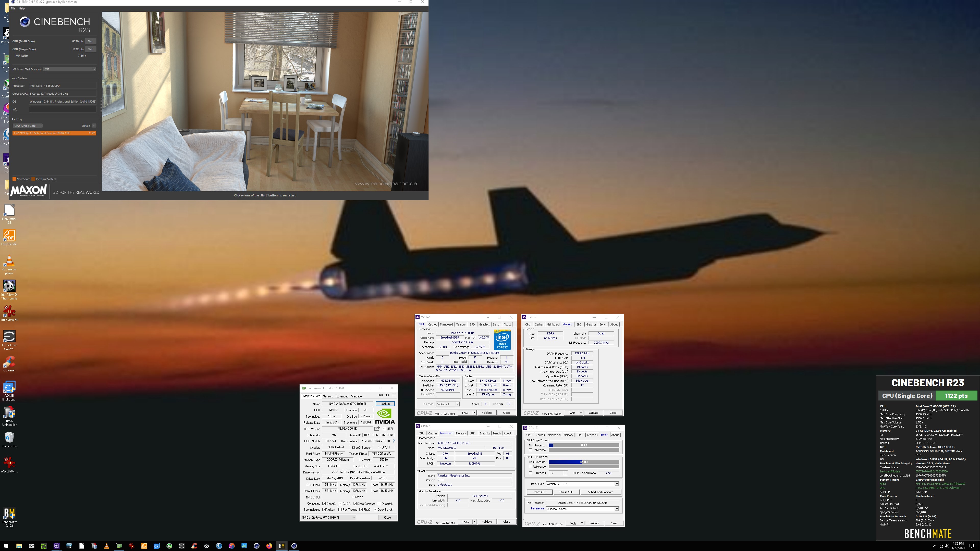The image size is (980, 551).
Task: Toggle the OpenCL checkbox in GPU-Z
Action: (324, 504)
